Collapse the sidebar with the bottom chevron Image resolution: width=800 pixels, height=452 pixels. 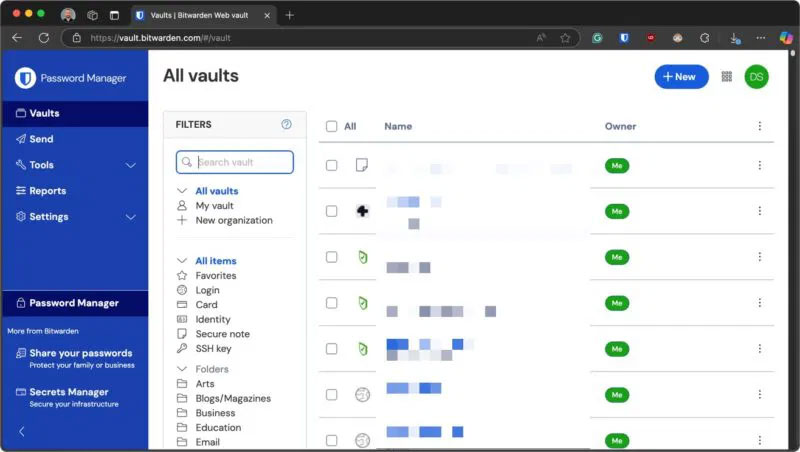point(22,432)
